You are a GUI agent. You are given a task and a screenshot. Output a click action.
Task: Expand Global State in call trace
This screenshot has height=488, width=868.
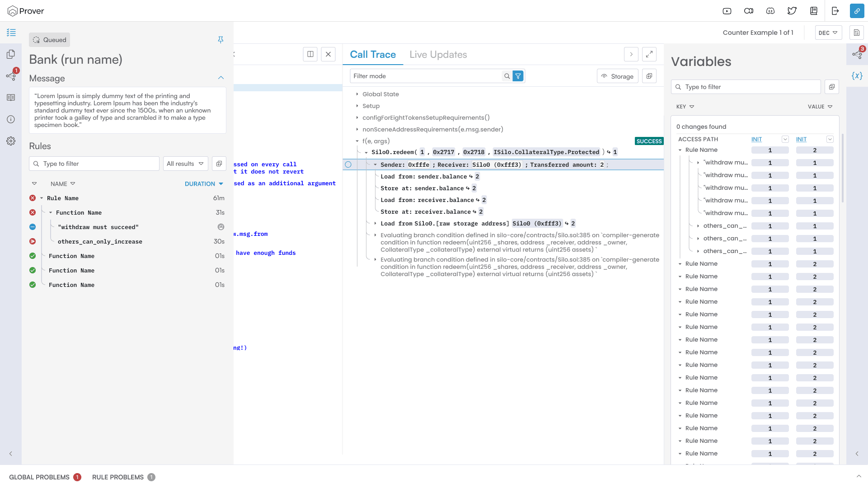click(357, 94)
